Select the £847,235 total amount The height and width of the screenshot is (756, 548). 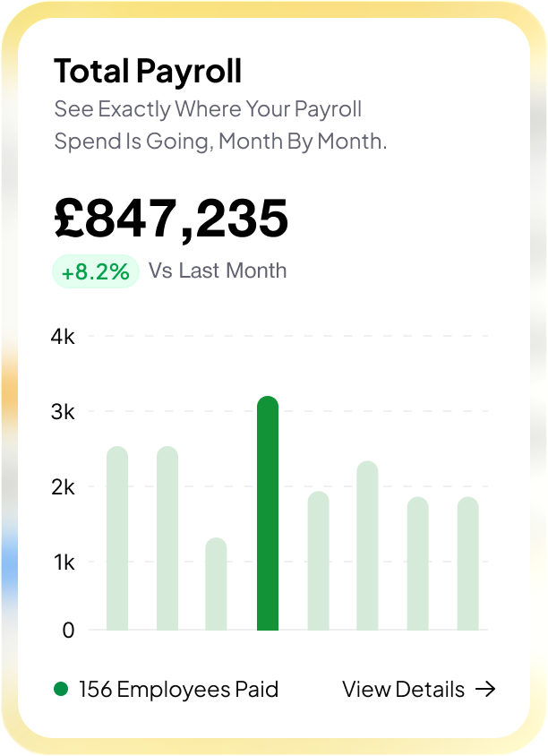click(x=171, y=219)
